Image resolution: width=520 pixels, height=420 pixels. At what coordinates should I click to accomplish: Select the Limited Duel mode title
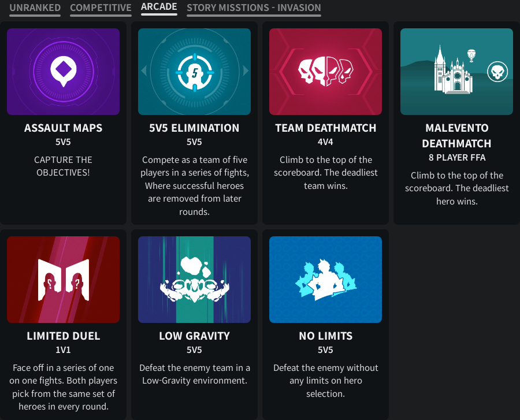pyautogui.click(x=64, y=336)
